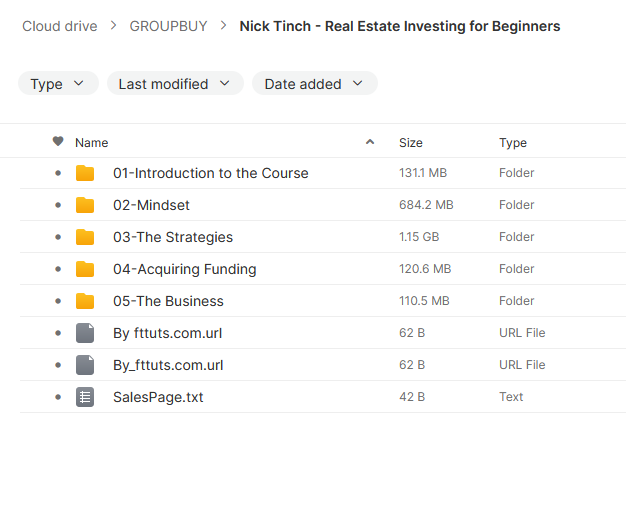Sort by the Type column header

click(513, 143)
